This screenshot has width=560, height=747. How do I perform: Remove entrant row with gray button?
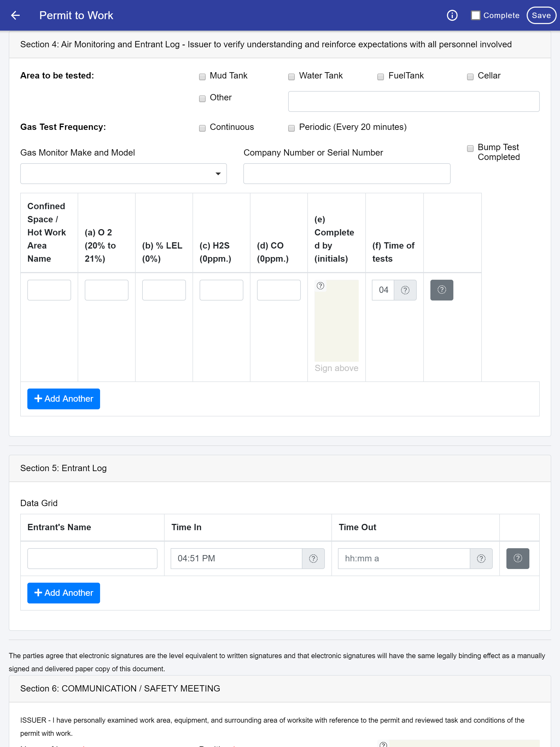tap(517, 558)
